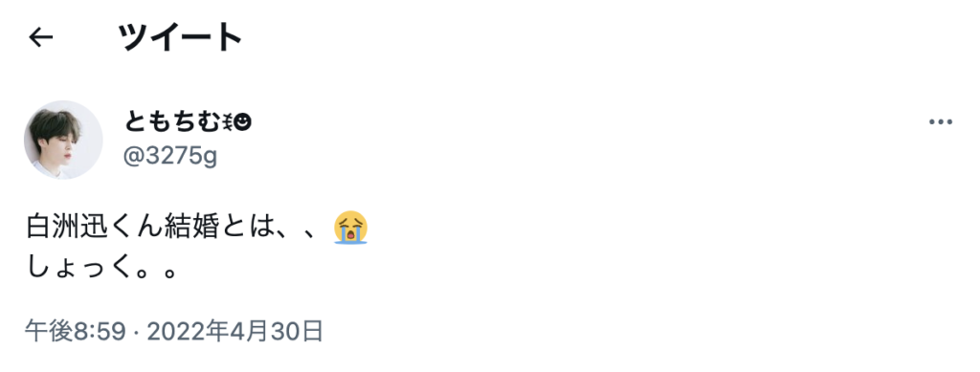Open ともちむ's profile picture

point(63,140)
